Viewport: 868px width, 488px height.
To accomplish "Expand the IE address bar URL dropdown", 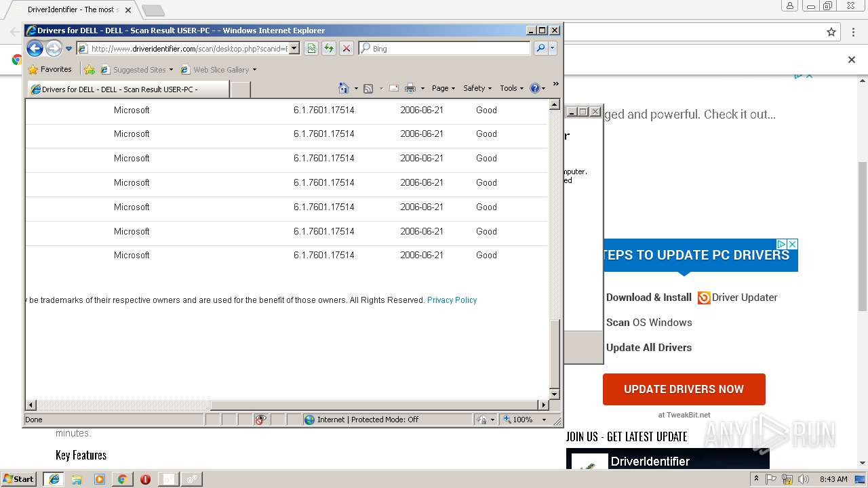I will point(294,49).
